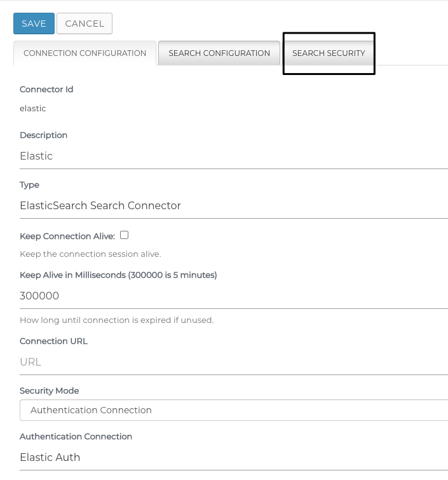
Task: Click the Authentication Connection field Elastic Auth
Action: click(234, 458)
